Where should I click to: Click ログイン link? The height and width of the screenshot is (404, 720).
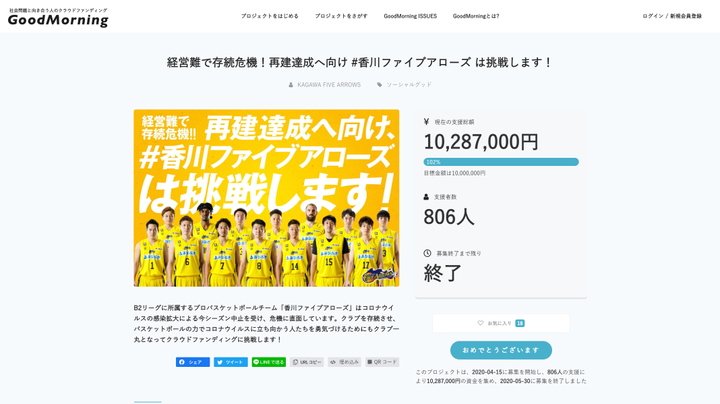coord(652,16)
